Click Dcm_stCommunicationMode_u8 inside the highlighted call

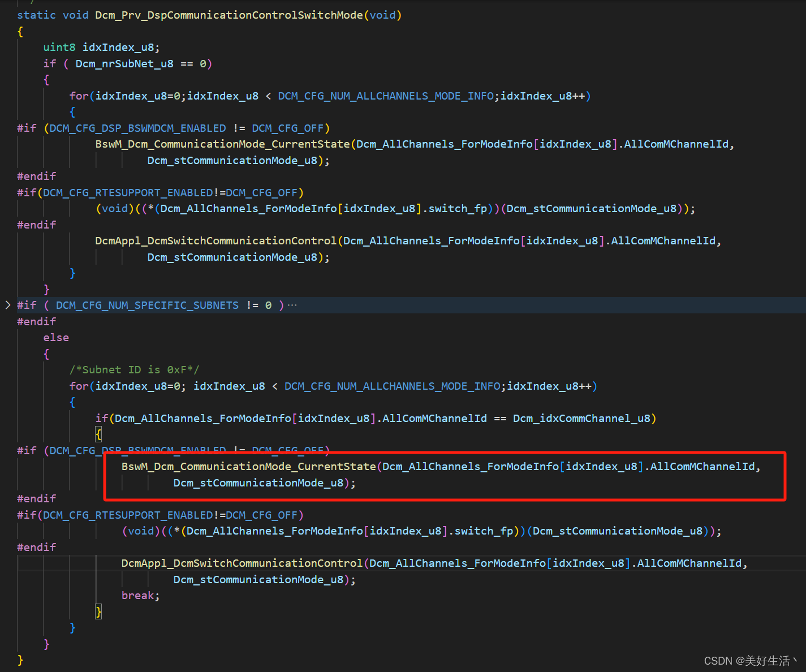tap(258, 483)
